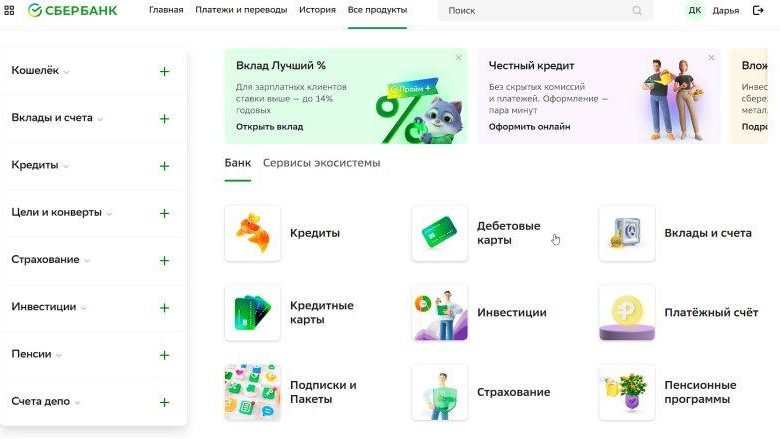Click the Открыть вклад link
Image resolution: width=780 pixels, height=439 pixels.
click(269, 127)
